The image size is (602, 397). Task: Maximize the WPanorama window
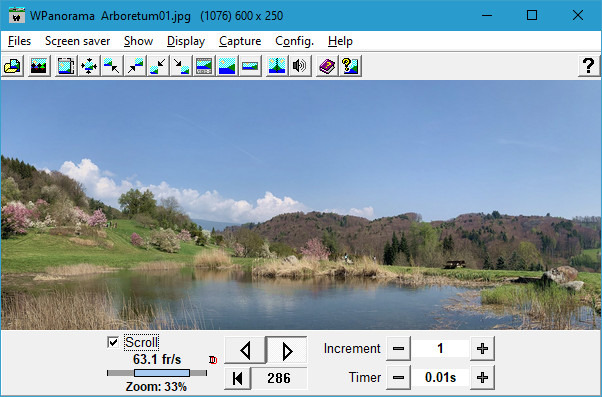(x=532, y=15)
